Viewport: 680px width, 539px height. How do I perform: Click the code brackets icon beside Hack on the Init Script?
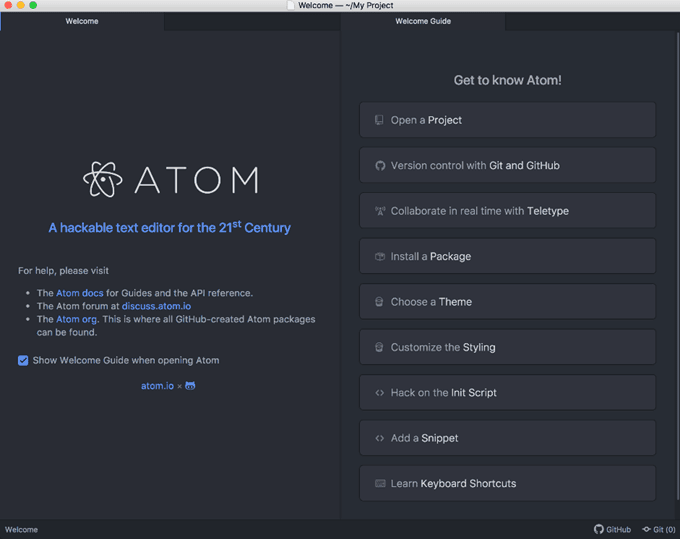tap(379, 393)
